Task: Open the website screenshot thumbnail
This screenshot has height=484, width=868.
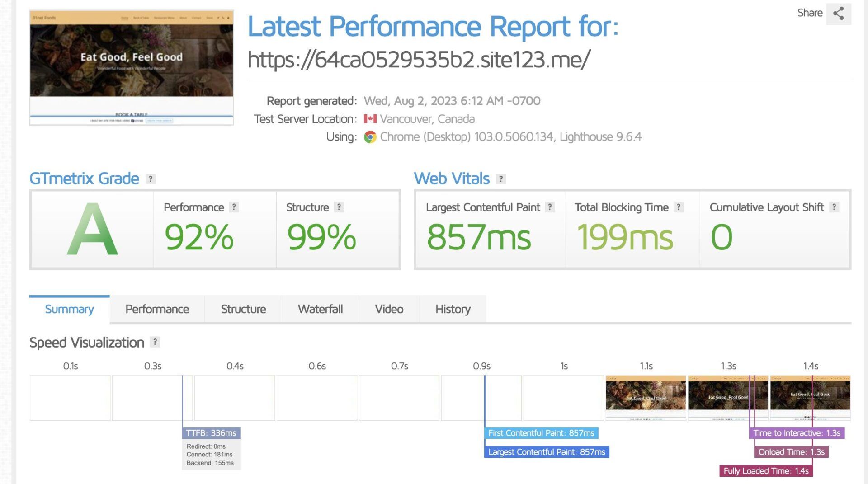Action: tap(132, 68)
